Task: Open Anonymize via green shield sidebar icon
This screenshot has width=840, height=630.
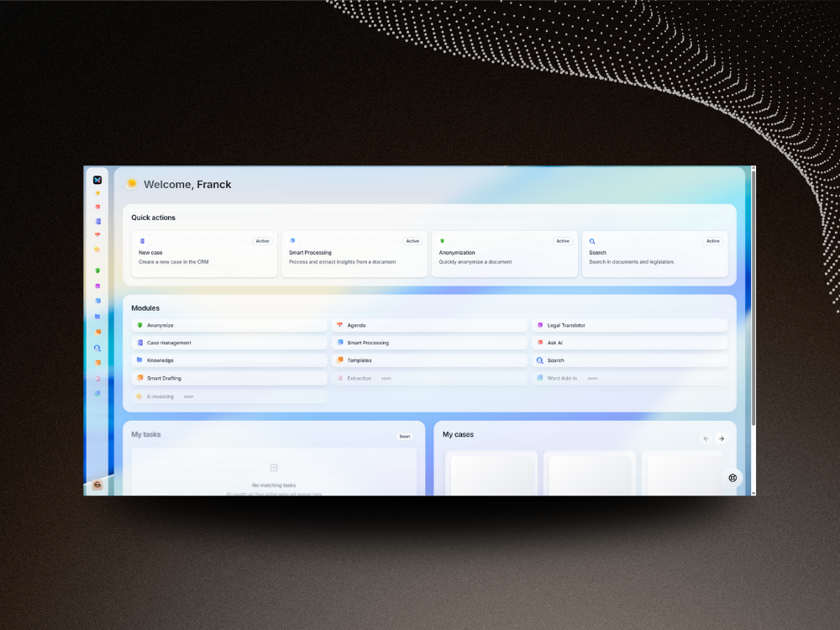Action: click(x=97, y=270)
